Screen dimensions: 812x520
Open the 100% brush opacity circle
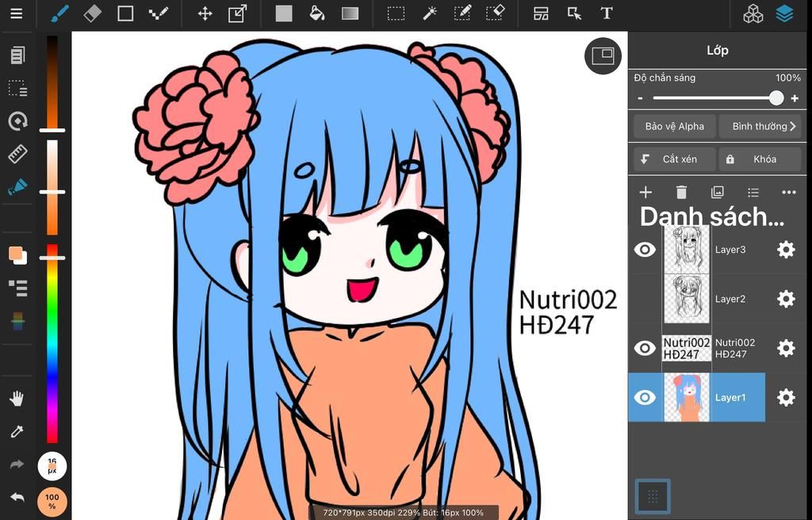coord(52,502)
